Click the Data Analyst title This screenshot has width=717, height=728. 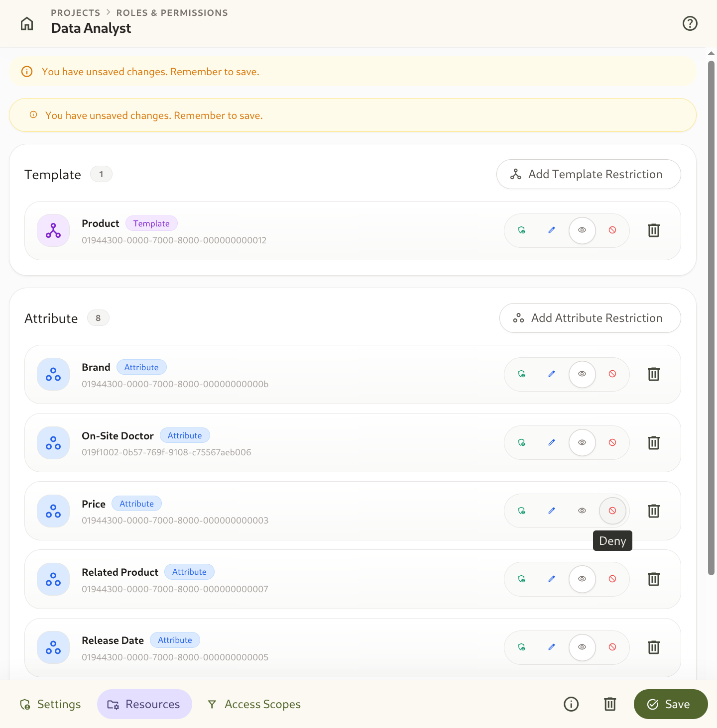91,28
